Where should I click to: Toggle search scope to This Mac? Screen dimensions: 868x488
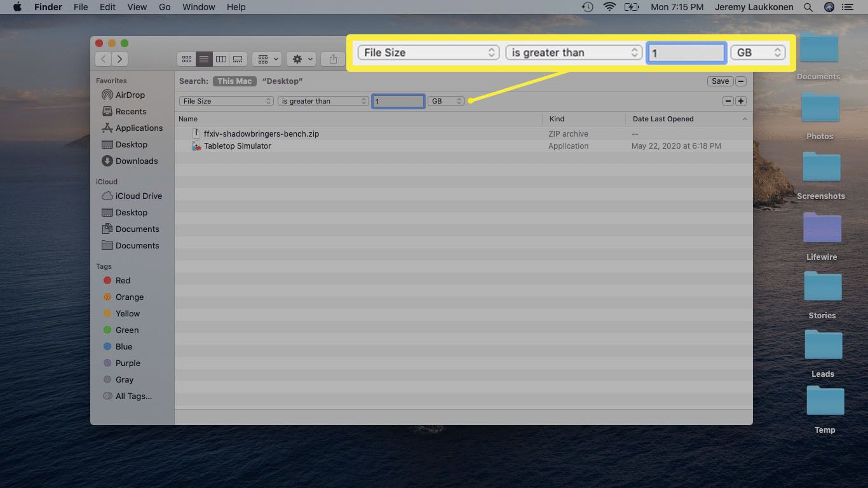click(x=234, y=81)
